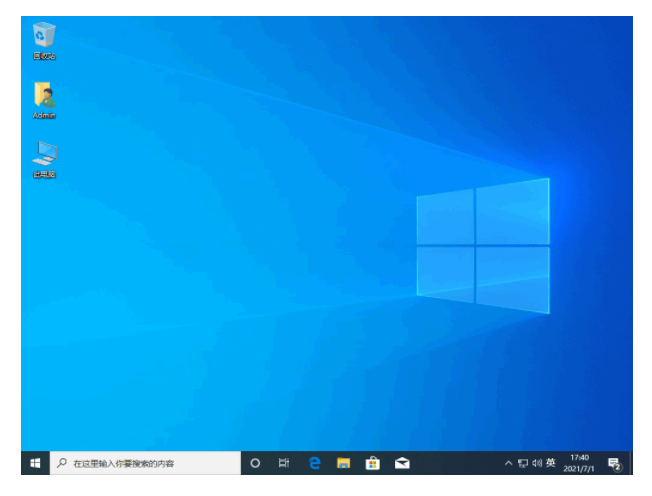652x496 pixels.
Task: Select the Admin user folder icon
Action: (44, 95)
